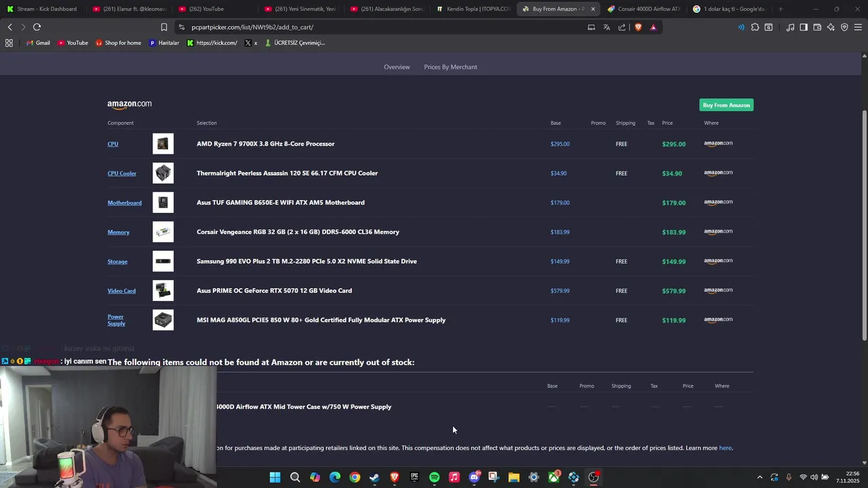This screenshot has width=868, height=488.
Task: Open the Shop for home bookmark
Action: click(x=119, y=43)
